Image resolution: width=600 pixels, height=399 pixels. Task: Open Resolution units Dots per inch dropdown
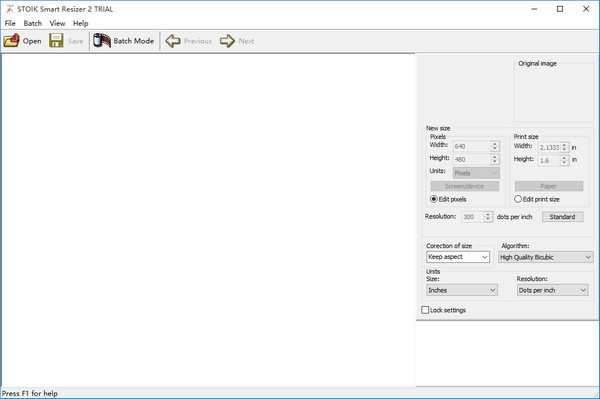553,290
